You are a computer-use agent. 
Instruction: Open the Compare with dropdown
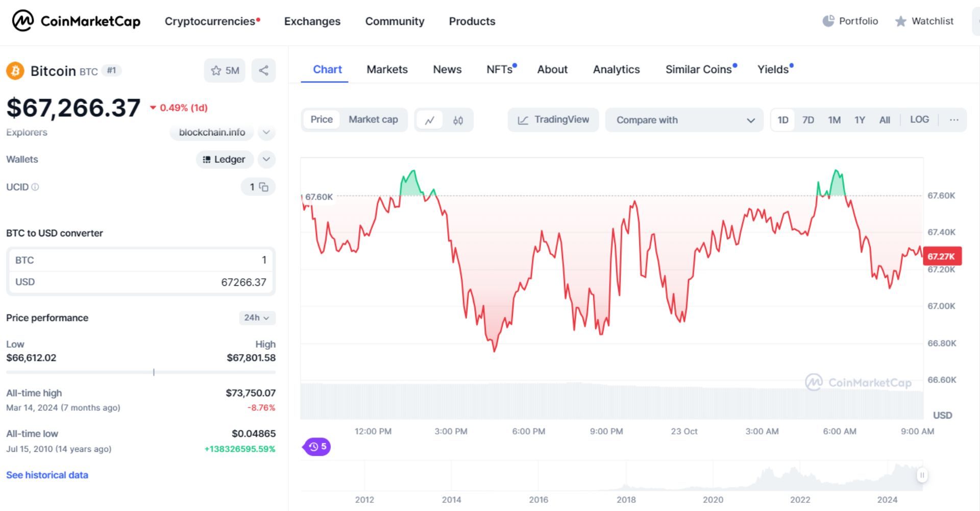[684, 120]
